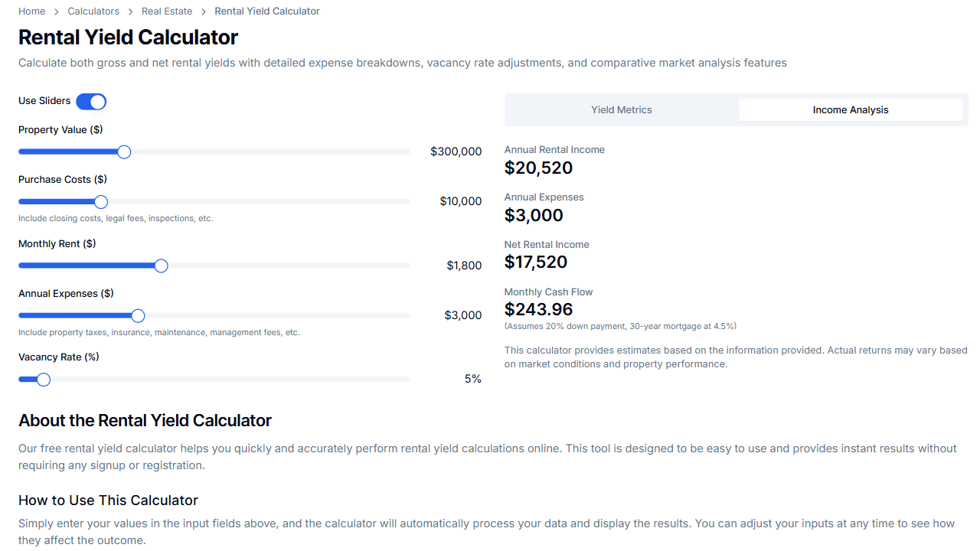Click the $10,000 purchase costs readout
The height and width of the screenshot is (551, 980).
[460, 202]
